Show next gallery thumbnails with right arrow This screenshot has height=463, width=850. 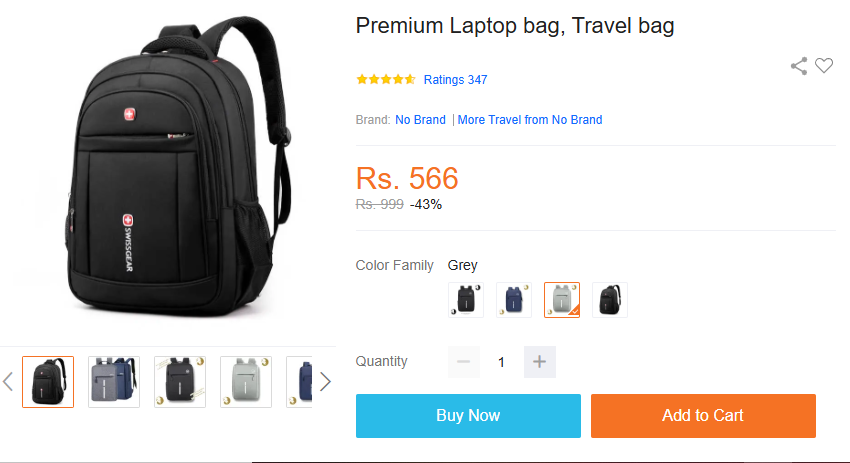click(x=325, y=382)
